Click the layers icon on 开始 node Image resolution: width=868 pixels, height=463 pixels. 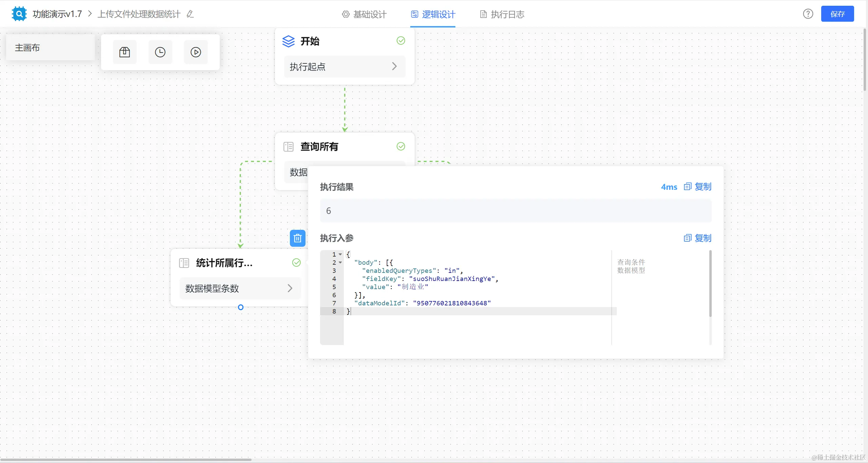[289, 41]
